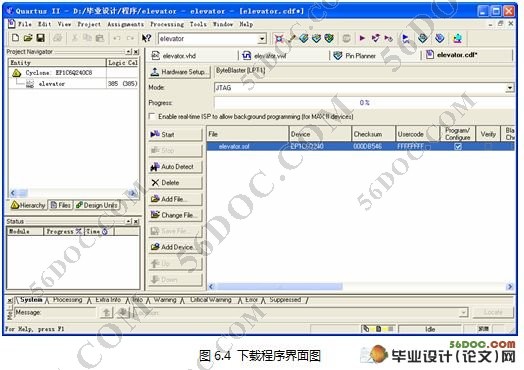Click the Open file toolbar icon
This screenshot has width=524, height=370.
tap(28, 38)
